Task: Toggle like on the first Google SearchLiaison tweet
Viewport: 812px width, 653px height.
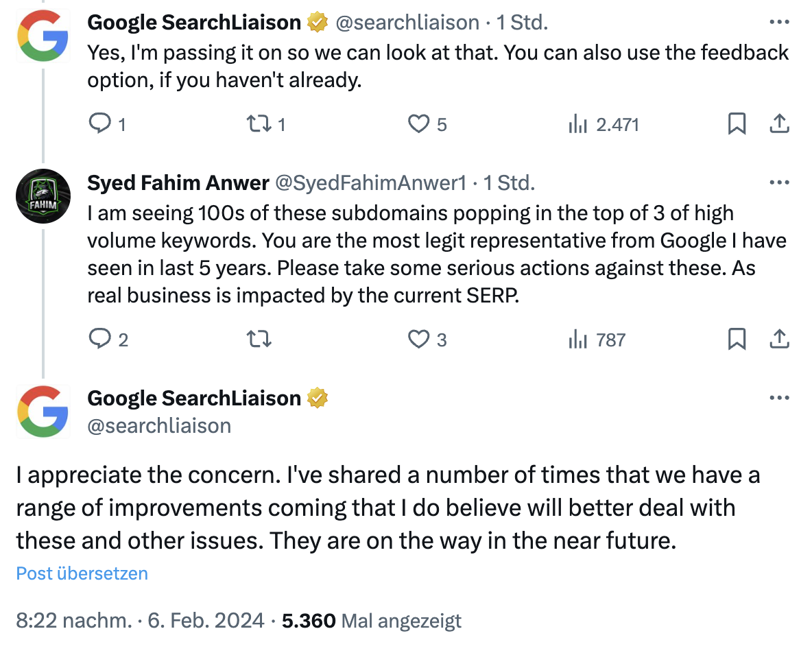Action: pyautogui.click(x=420, y=124)
